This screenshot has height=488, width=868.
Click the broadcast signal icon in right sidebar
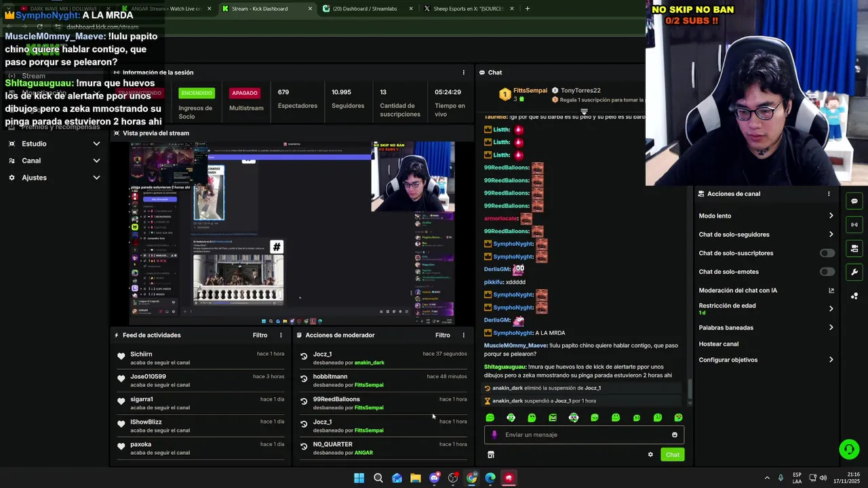(854, 224)
